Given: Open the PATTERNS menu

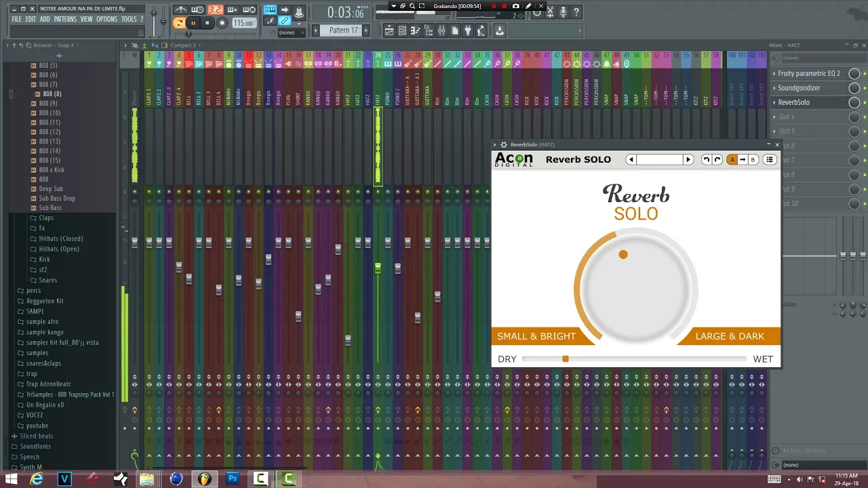Looking at the screenshot, I should (x=65, y=19).
